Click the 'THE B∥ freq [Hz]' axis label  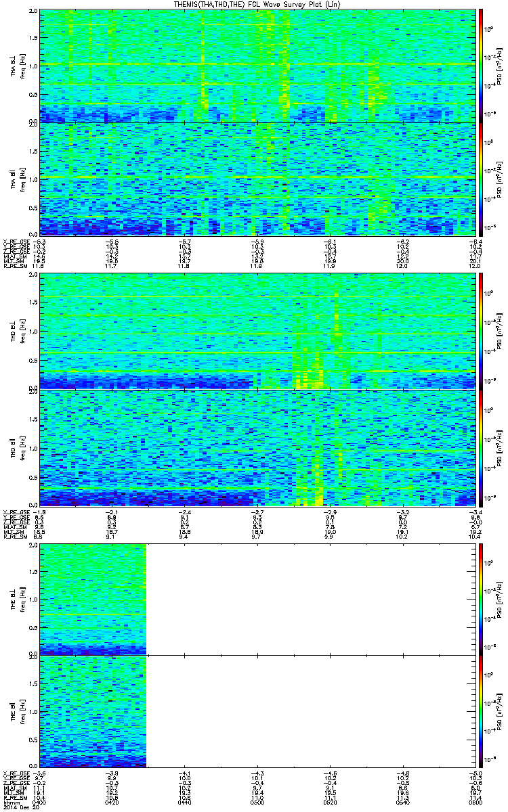coord(17,712)
